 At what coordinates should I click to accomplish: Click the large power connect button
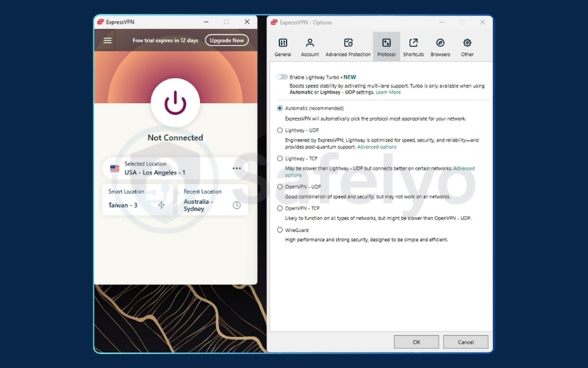pos(175,103)
